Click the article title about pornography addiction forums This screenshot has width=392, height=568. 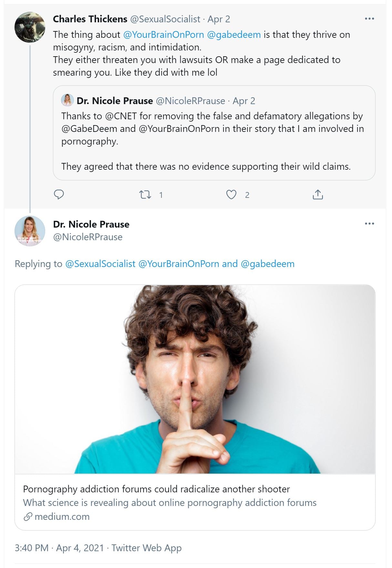tap(156, 489)
